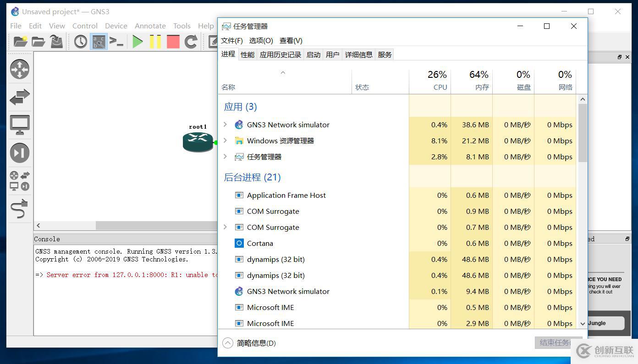This screenshot has height=364, width=638.
Task: Toggle show interface labels in GNS3 toolbar
Action: [99, 42]
